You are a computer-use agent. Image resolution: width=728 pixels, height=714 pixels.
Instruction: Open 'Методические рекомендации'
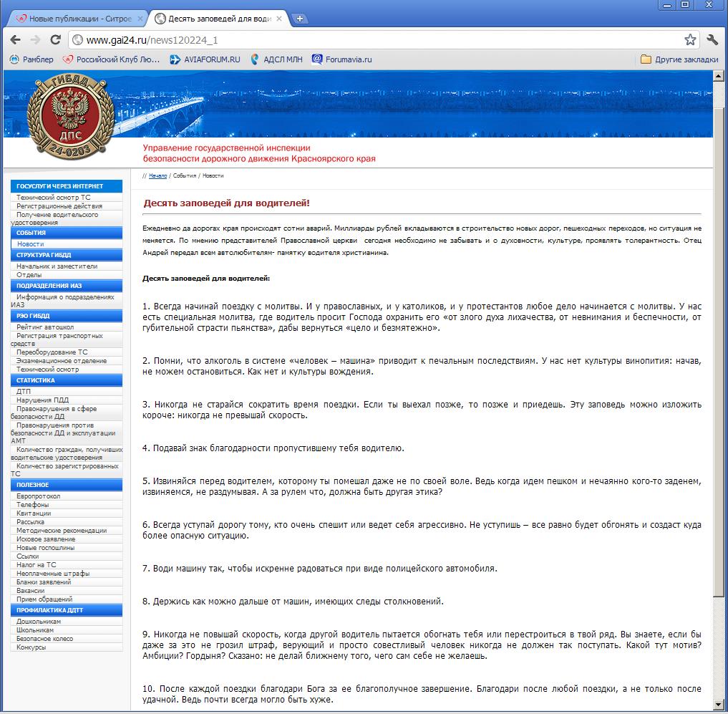[x=62, y=531]
